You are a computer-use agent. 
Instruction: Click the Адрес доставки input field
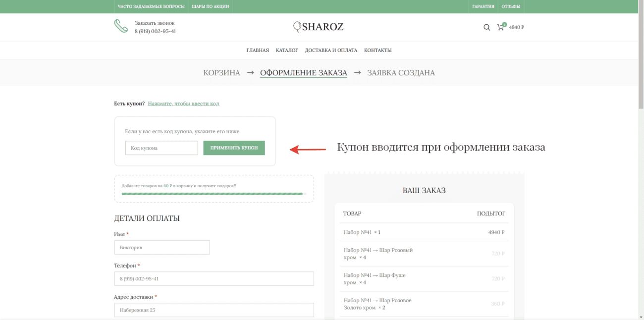click(214, 310)
